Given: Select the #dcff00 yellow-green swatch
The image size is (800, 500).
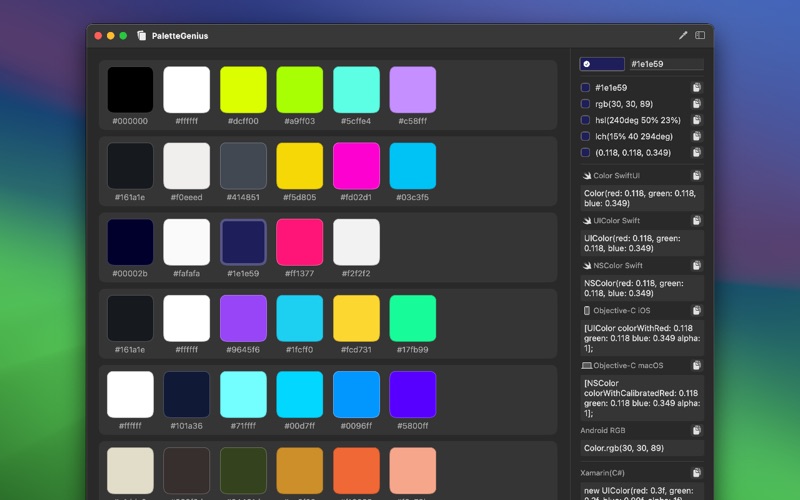Looking at the screenshot, I should 243,90.
